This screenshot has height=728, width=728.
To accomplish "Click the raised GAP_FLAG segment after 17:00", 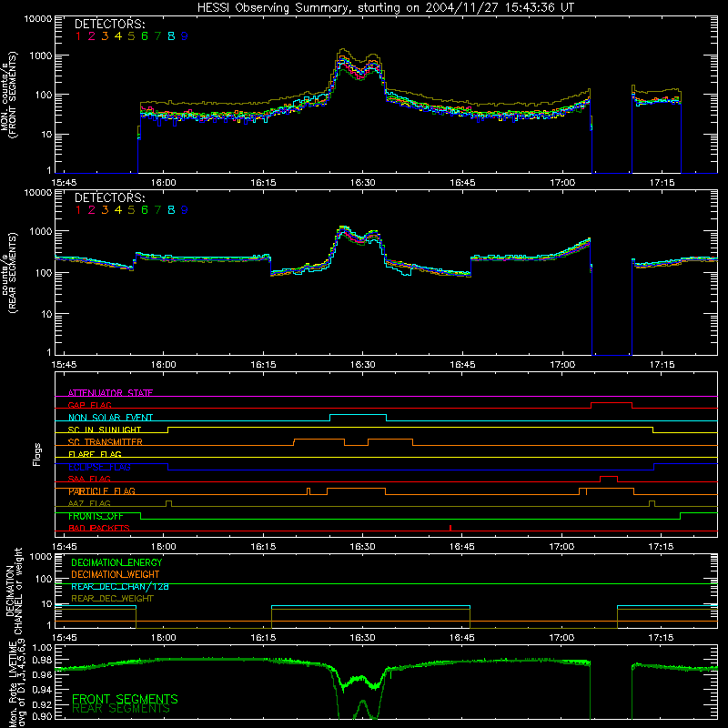I will 612,403.
